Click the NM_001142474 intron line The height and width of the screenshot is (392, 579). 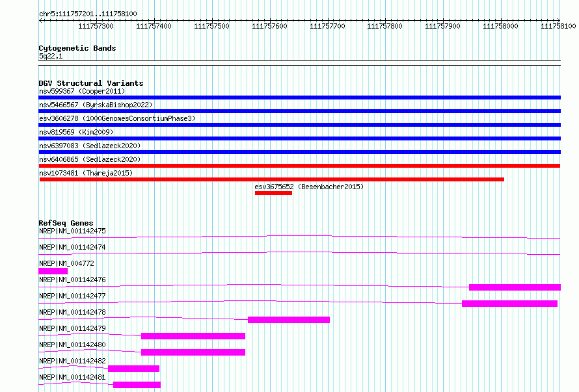[x=299, y=252]
